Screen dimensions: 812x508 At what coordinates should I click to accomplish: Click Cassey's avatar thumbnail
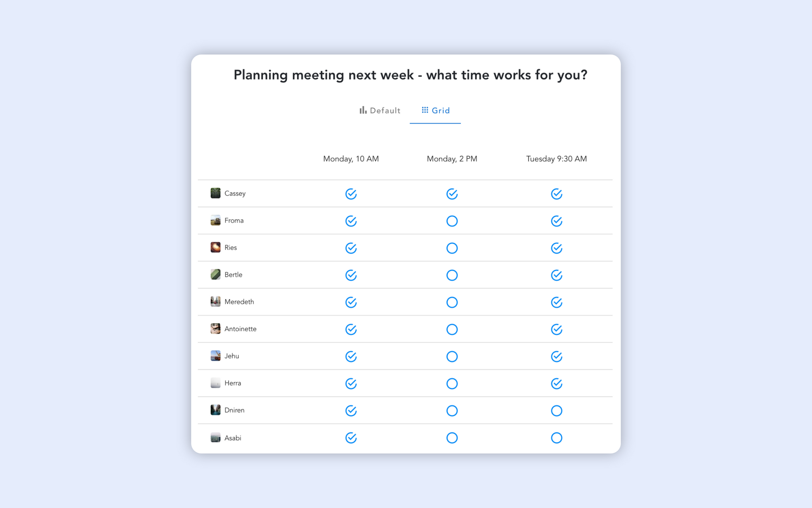pyautogui.click(x=216, y=193)
